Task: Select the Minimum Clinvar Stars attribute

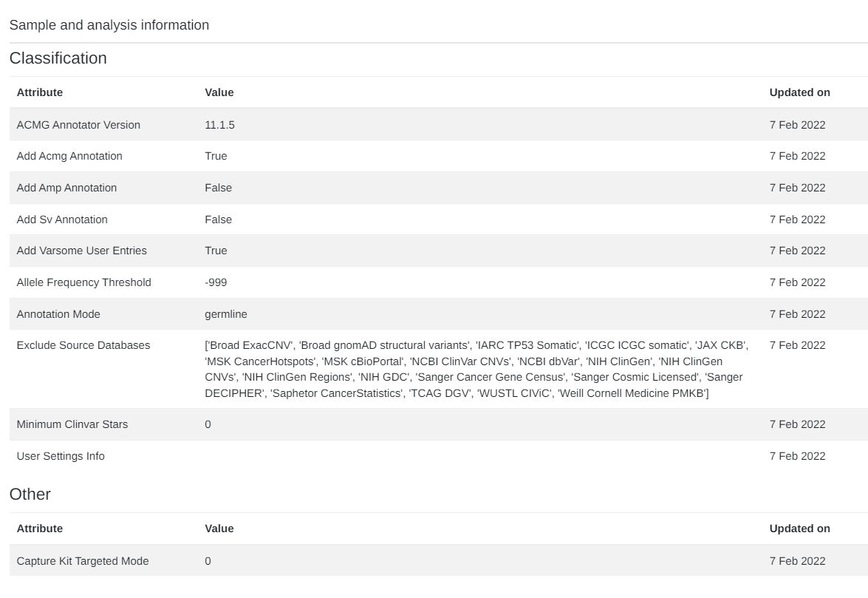Action: [x=72, y=424]
